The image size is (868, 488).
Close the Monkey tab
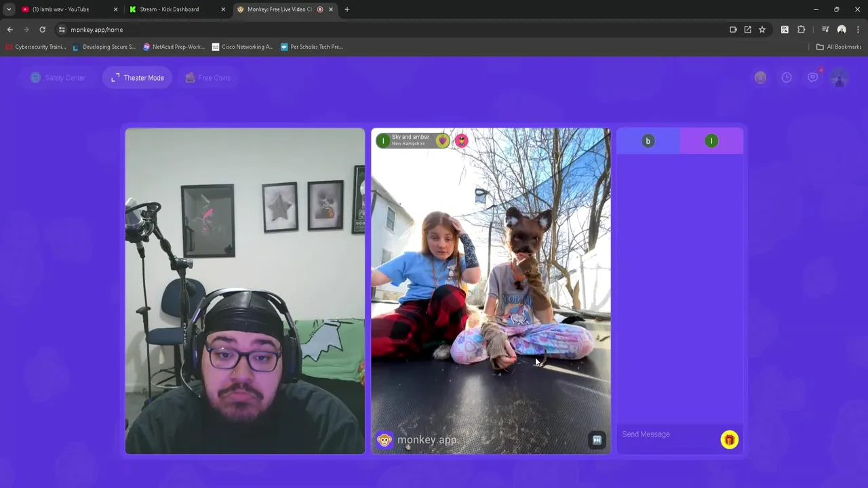coord(331,9)
